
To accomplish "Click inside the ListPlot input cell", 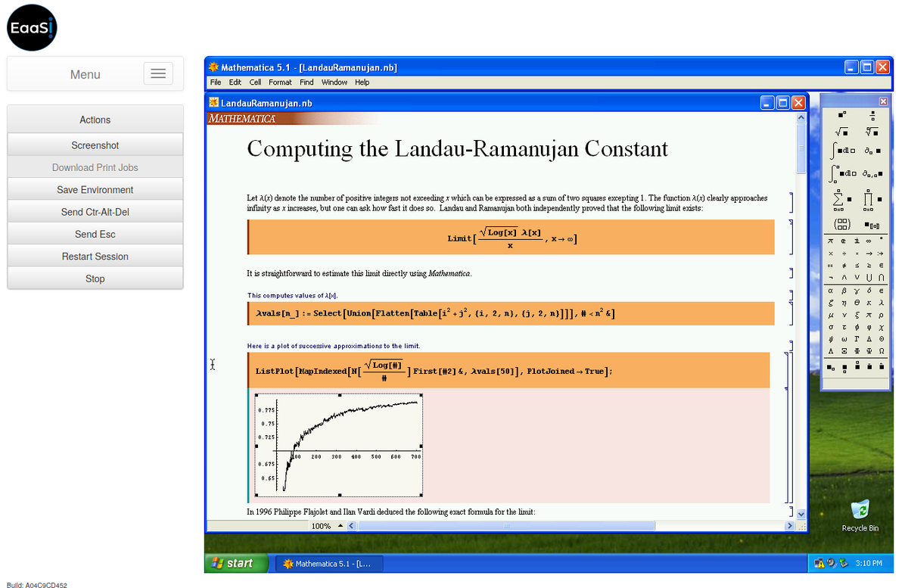I will tap(508, 370).
